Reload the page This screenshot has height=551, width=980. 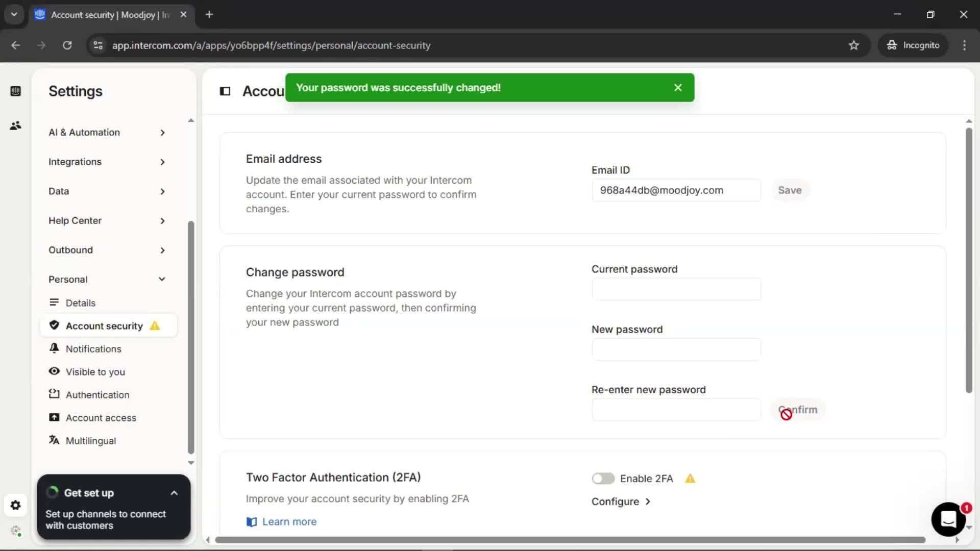tap(67, 45)
